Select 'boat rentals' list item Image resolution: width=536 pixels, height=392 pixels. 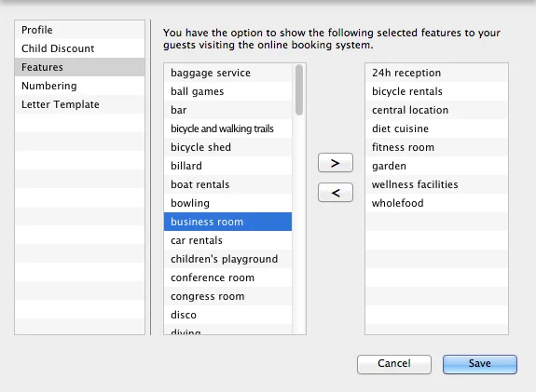coord(227,184)
